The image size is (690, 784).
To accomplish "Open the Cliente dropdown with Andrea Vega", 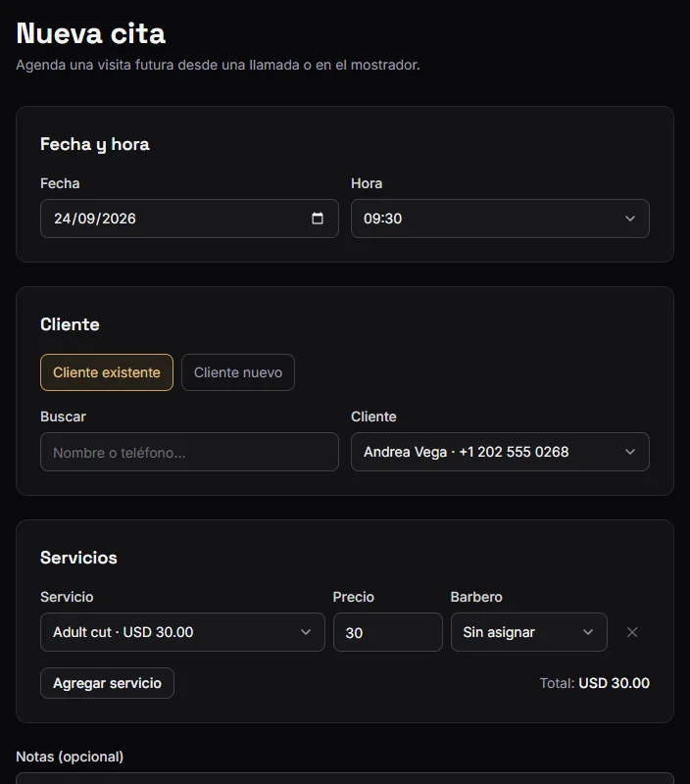I will pyautogui.click(x=500, y=452).
